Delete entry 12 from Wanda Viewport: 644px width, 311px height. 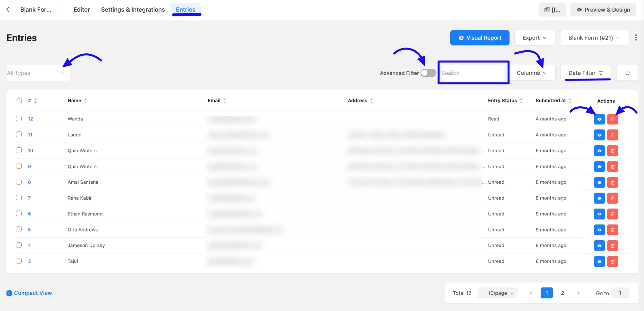tap(613, 119)
